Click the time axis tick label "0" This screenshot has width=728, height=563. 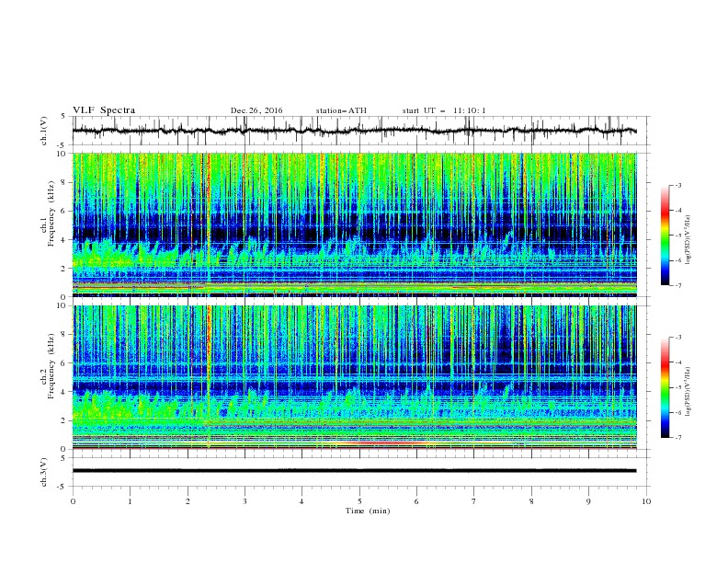click(x=73, y=501)
